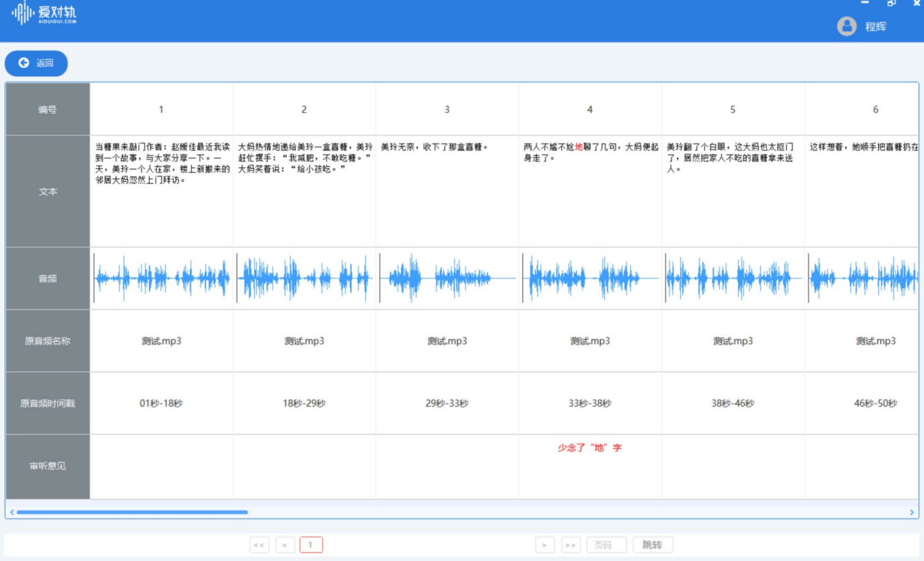Click the review comment 少念了"地"字
This screenshot has width=924, height=561.
point(590,447)
